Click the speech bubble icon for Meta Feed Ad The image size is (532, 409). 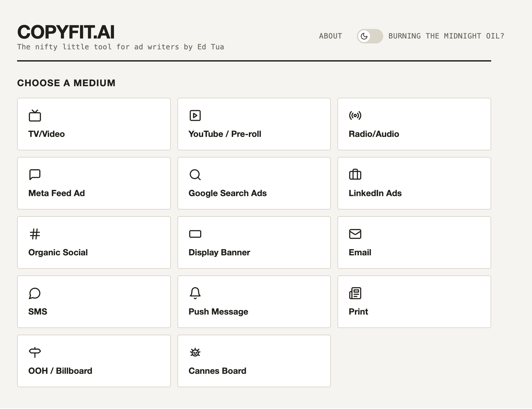[35, 175]
